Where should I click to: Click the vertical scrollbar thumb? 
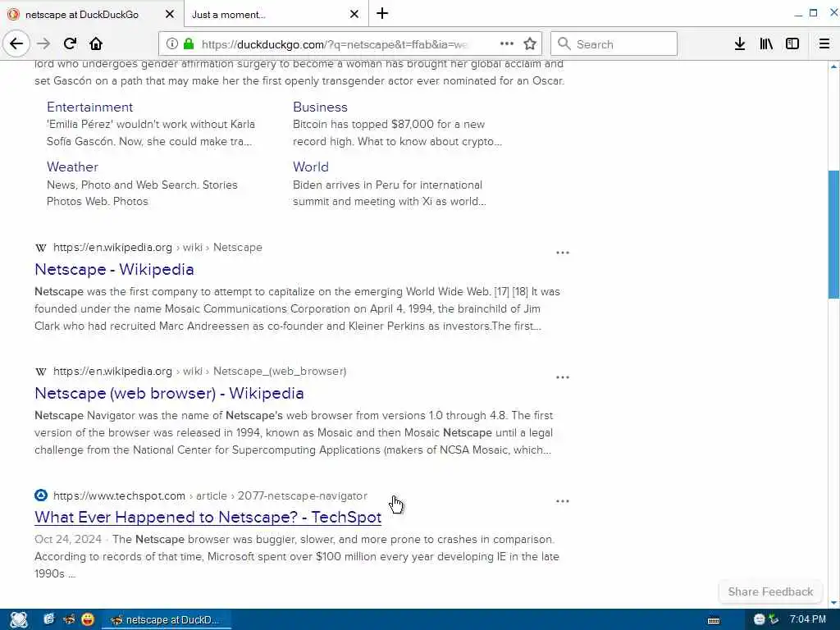pyautogui.click(x=833, y=234)
